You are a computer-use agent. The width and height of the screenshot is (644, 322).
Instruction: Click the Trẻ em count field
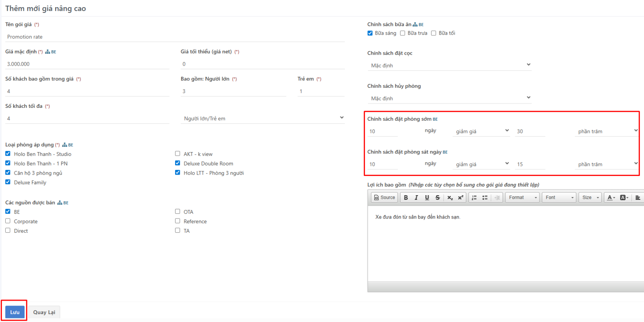[x=321, y=91]
